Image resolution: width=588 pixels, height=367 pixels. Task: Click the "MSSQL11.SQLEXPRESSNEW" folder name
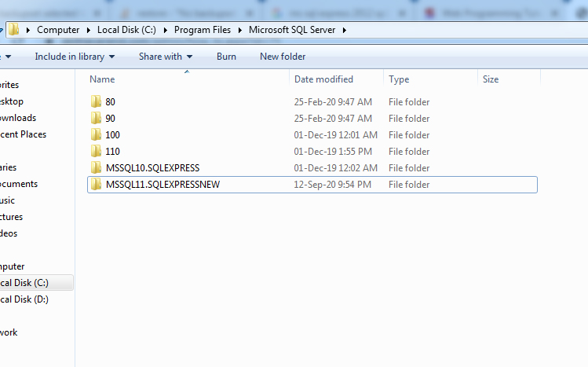pyautogui.click(x=163, y=184)
